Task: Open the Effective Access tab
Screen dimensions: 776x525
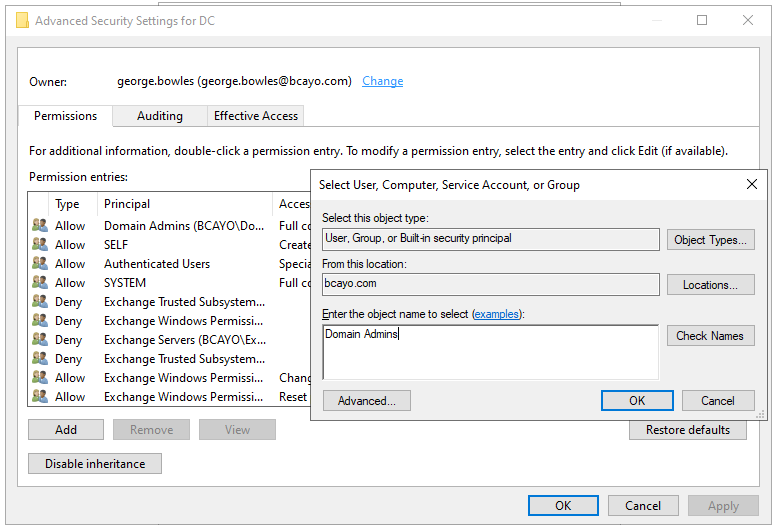Action: 256,116
